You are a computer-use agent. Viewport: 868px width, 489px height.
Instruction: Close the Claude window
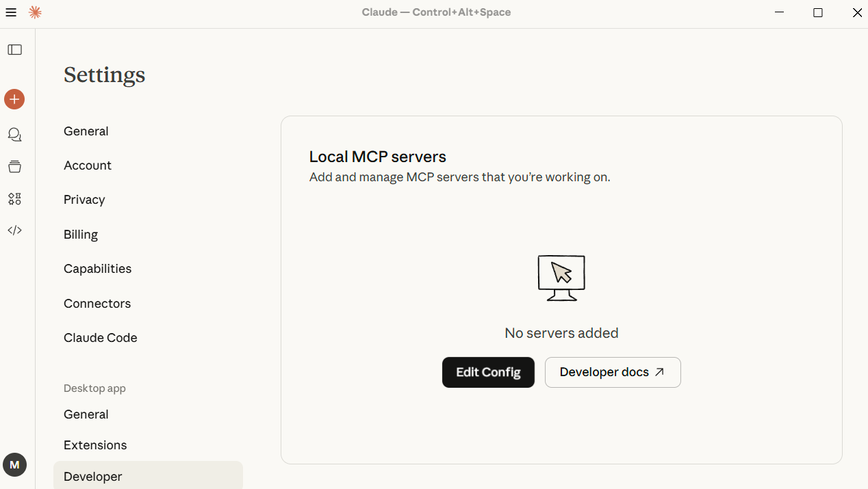[x=856, y=12]
